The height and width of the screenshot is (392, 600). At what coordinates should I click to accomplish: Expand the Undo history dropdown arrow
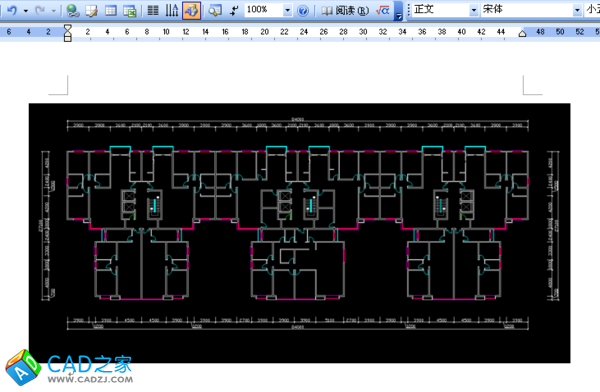point(26,11)
